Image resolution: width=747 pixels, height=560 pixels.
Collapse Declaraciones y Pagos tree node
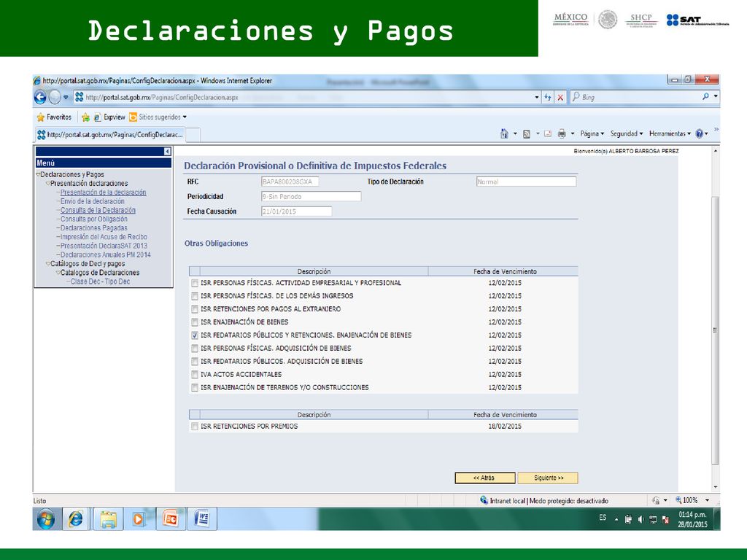pyautogui.click(x=38, y=175)
